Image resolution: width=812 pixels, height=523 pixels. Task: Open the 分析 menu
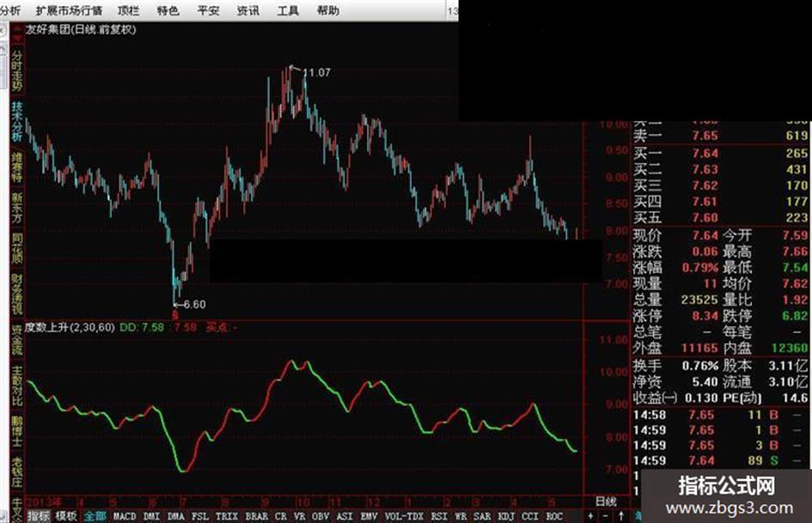[9, 10]
